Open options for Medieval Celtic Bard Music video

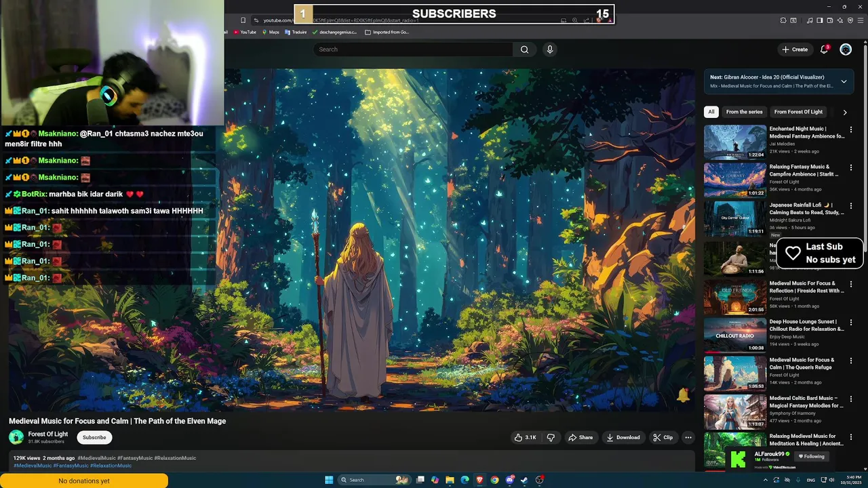point(851,399)
